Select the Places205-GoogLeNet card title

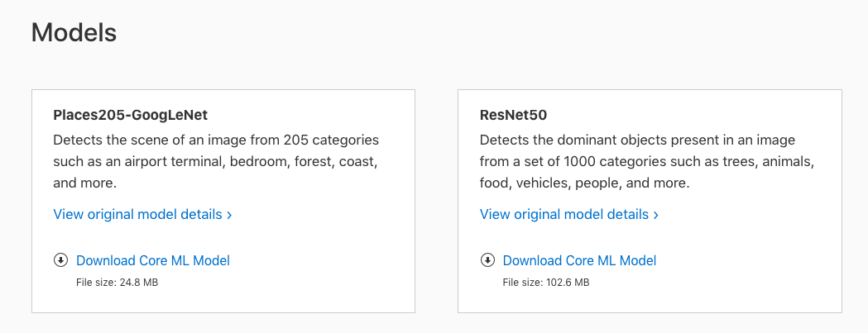point(130,115)
